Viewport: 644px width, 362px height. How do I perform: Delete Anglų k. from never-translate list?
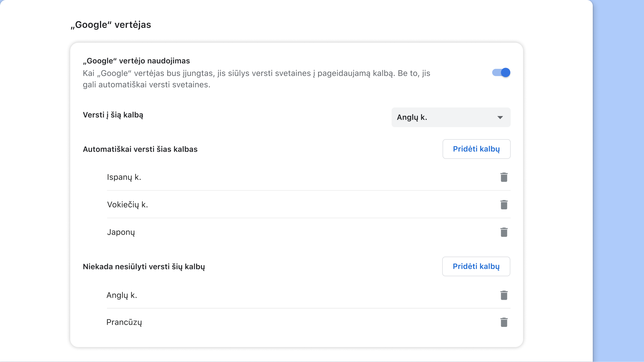pyautogui.click(x=504, y=295)
